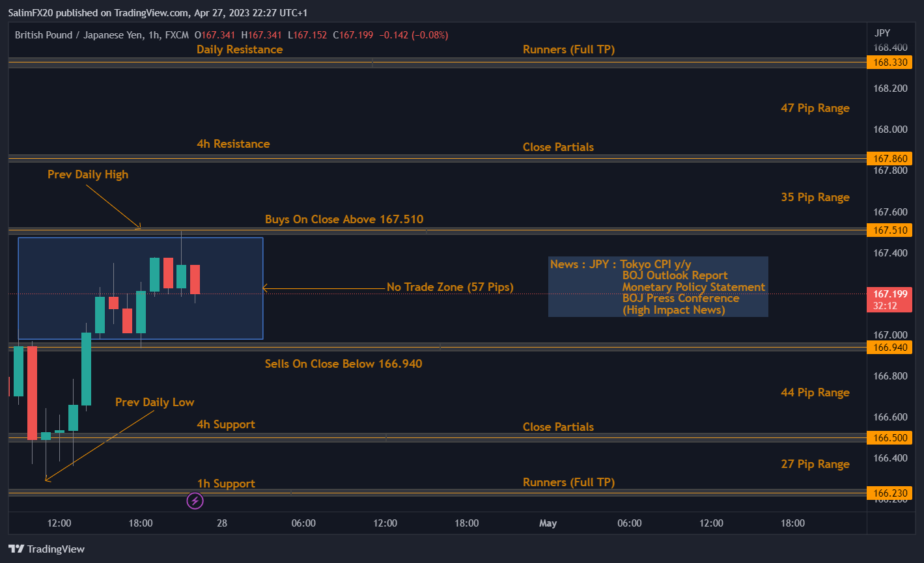Screen dimensions: 924x563
Task: Click the 166.230 price level label
Action: [x=889, y=494]
